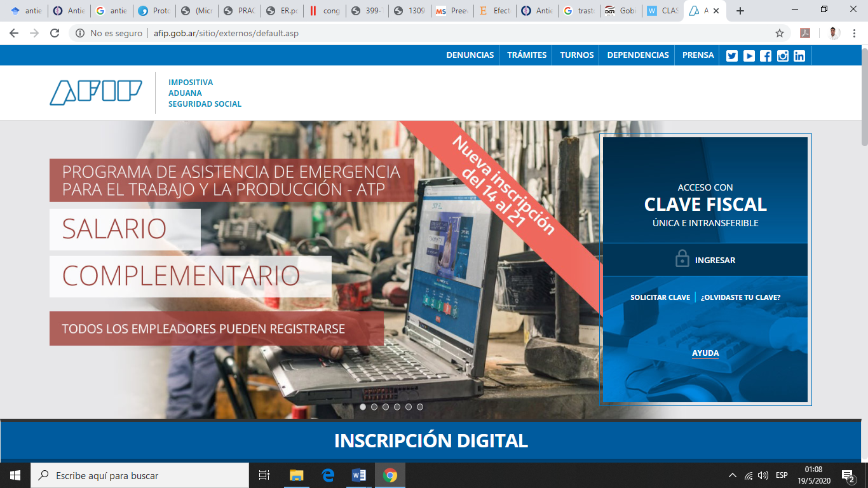Screen dimensions: 868x488
Task: Click the Windows search box in taskbar
Action: click(x=140, y=475)
